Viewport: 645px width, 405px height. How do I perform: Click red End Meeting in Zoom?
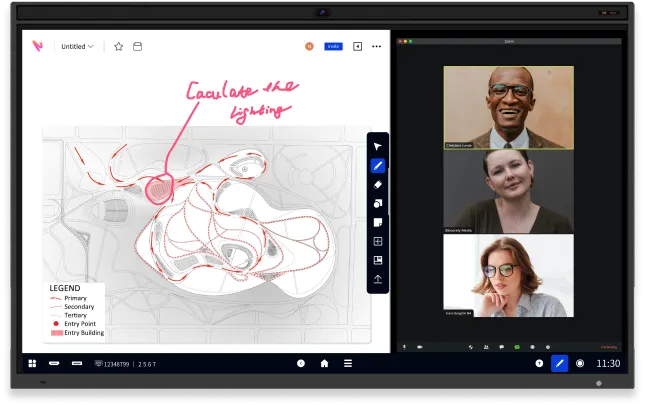coord(609,347)
